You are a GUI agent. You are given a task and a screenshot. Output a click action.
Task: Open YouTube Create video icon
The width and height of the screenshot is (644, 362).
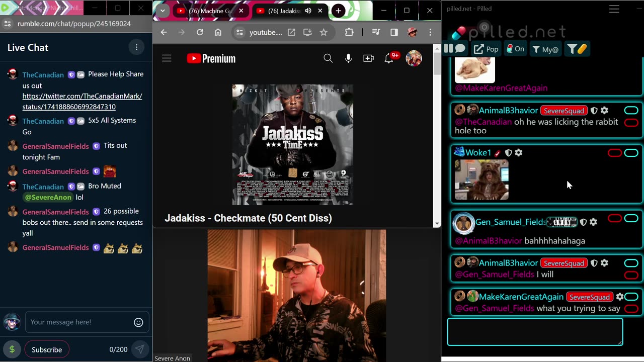coord(368,58)
